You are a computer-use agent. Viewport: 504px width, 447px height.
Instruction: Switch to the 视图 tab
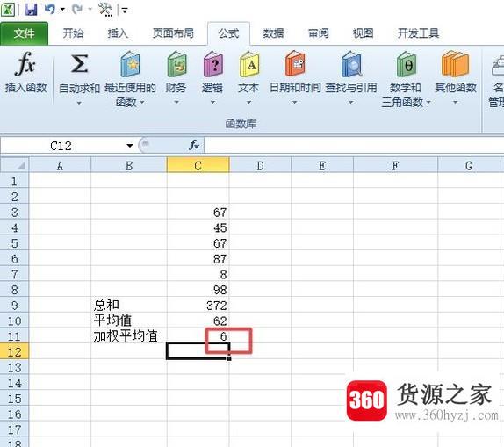(363, 33)
